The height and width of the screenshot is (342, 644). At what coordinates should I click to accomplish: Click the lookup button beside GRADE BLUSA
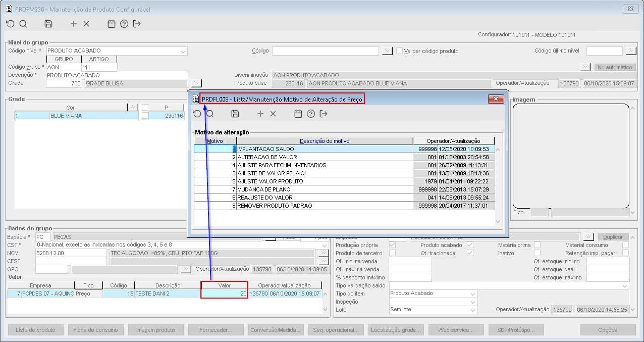196,83
